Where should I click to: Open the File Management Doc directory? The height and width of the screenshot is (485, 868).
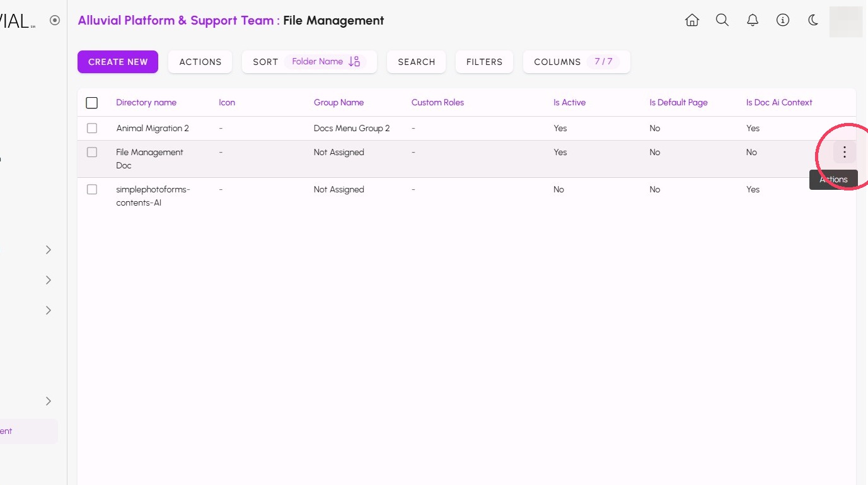(149, 159)
